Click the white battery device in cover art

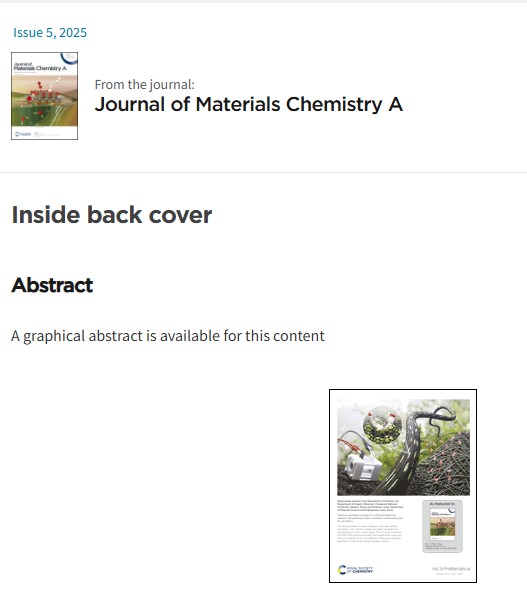(x=362, y=466)
